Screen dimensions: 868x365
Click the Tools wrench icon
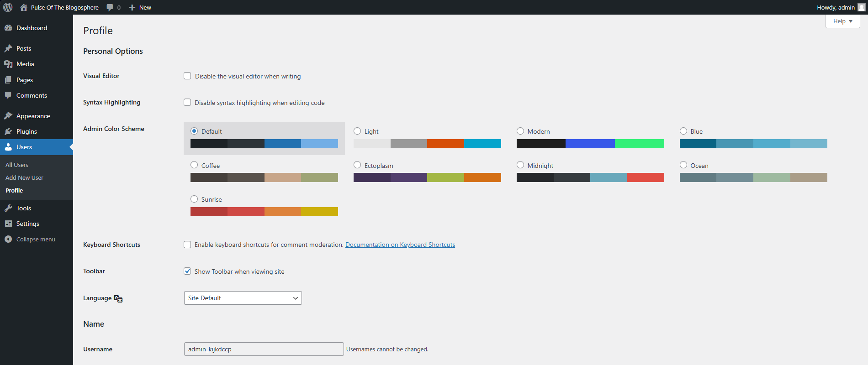pyautogui.click(x=8, y=208)
